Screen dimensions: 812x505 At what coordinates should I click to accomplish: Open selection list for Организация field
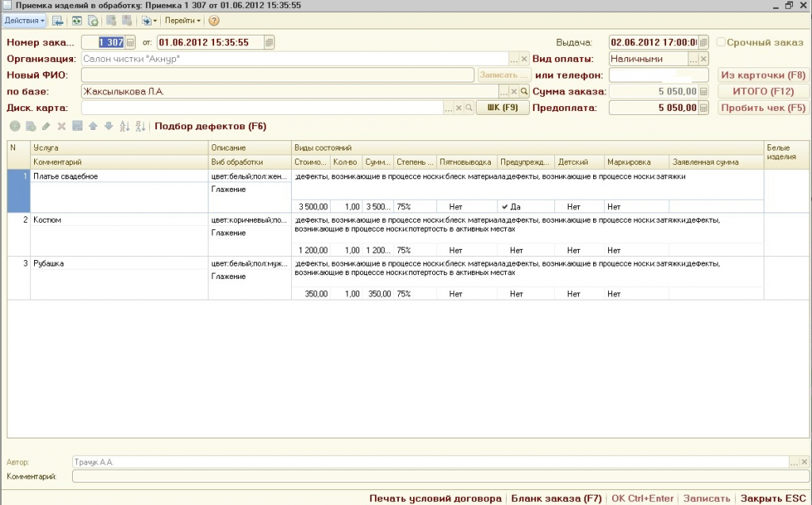[x=514, y=59]
